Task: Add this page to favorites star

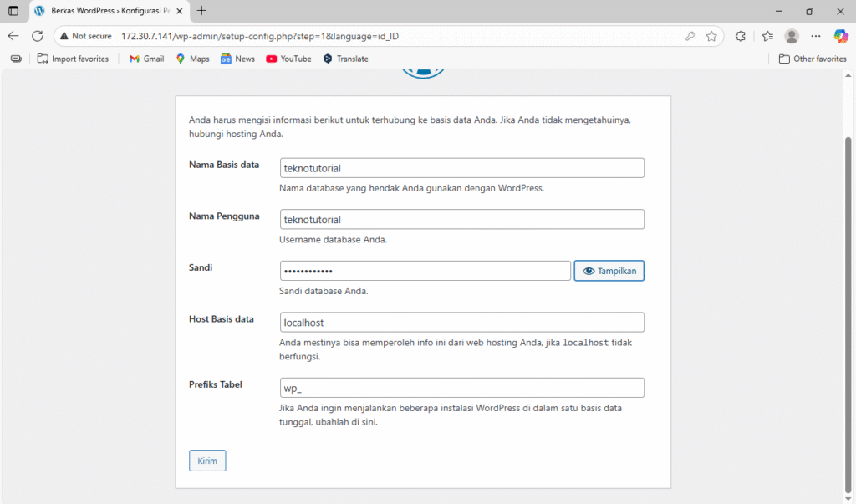Action: pyautogui.click(x=711, y=36)
